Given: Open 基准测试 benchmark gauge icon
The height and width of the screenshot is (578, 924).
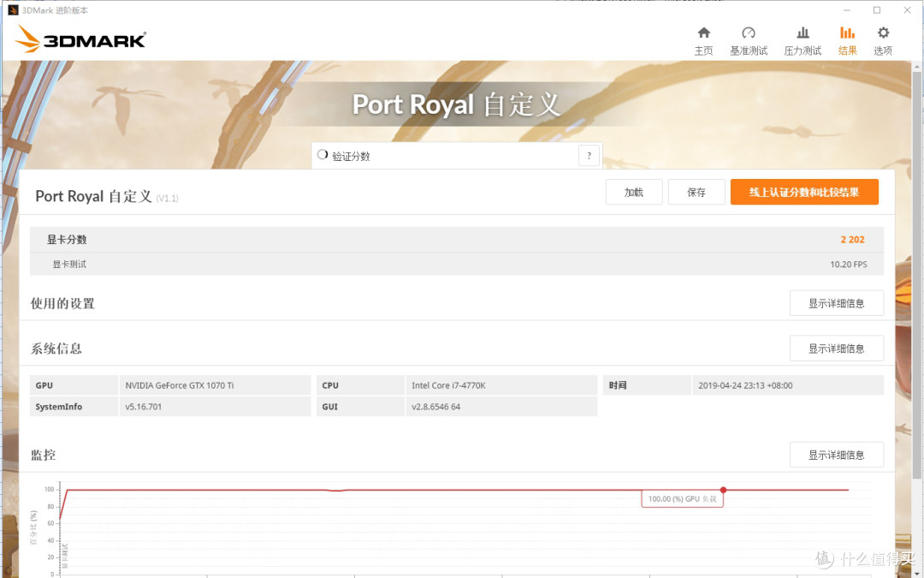Looking at the screenshot, I should (749, 33).
